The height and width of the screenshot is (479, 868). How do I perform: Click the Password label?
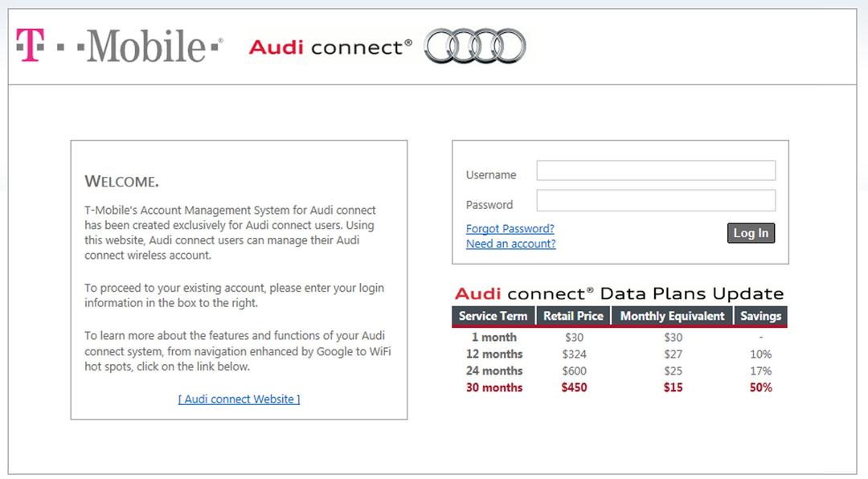tap(489, 205)
